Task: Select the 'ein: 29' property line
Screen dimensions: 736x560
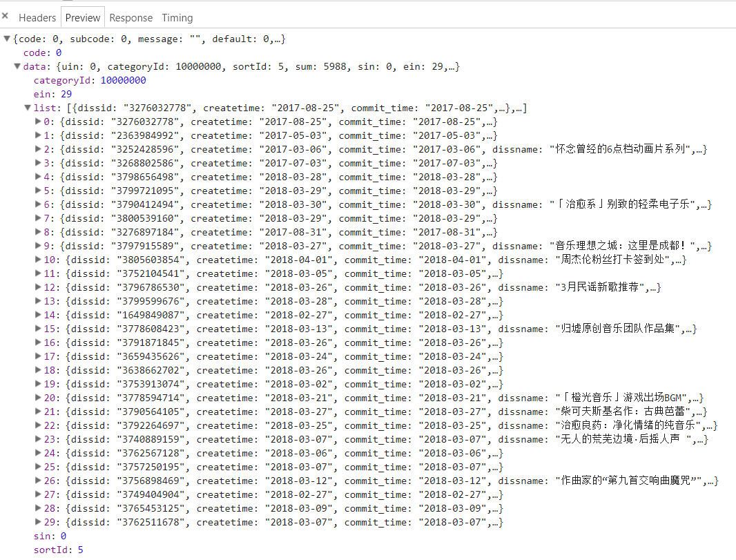Action: point(52,94)
